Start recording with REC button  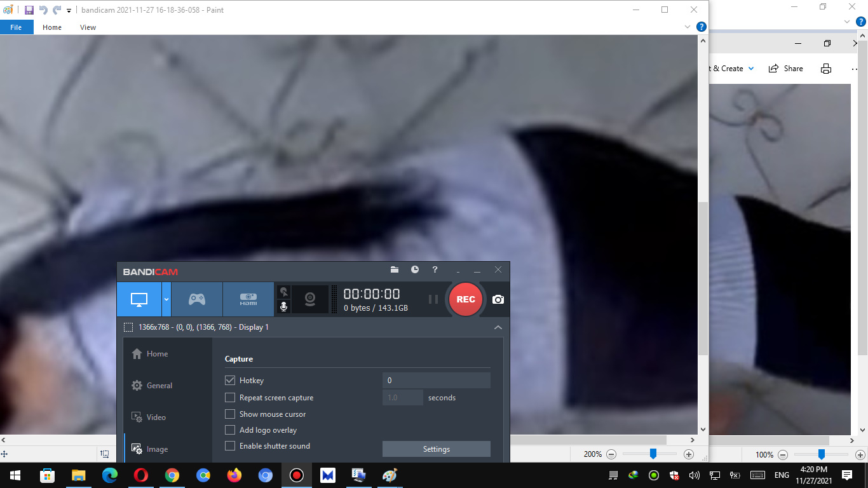(466, 299)
